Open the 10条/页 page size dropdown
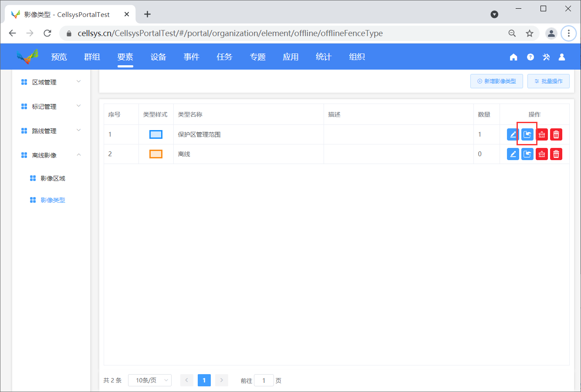581x392 pixels. pos(150,380)
